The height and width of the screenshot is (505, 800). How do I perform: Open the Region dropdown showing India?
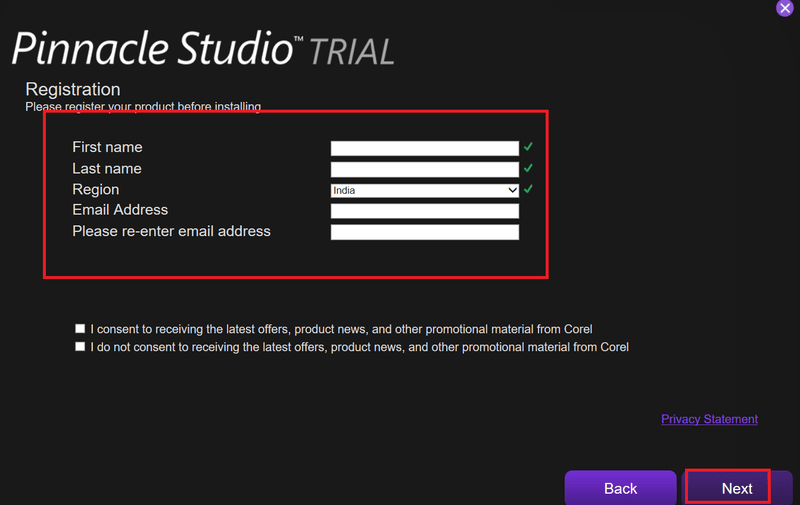pyautogui.click(x=424, y=190)
